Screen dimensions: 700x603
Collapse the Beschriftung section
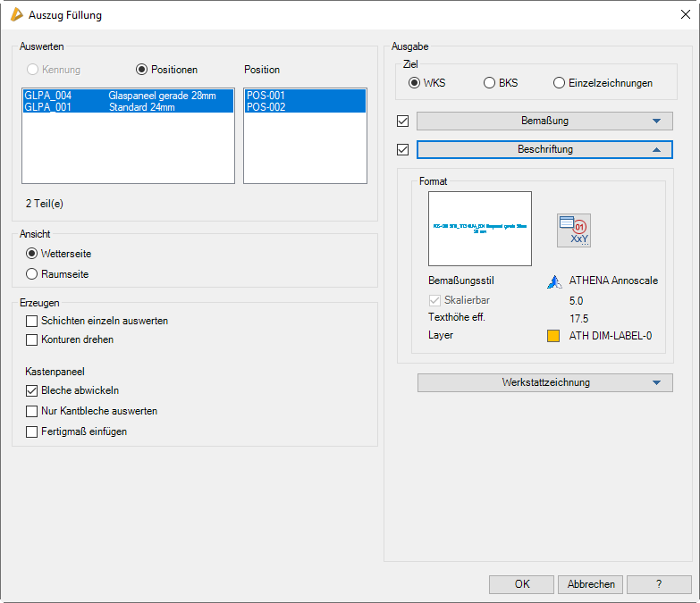click(544, 149)
